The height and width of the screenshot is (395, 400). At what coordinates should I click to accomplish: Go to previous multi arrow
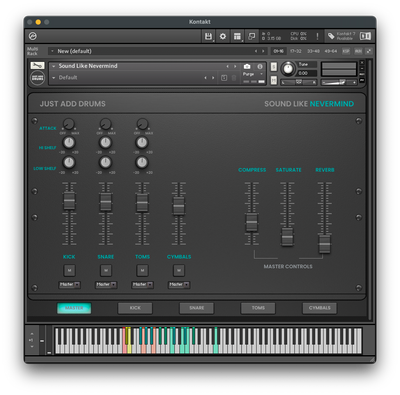coord(256,51)
